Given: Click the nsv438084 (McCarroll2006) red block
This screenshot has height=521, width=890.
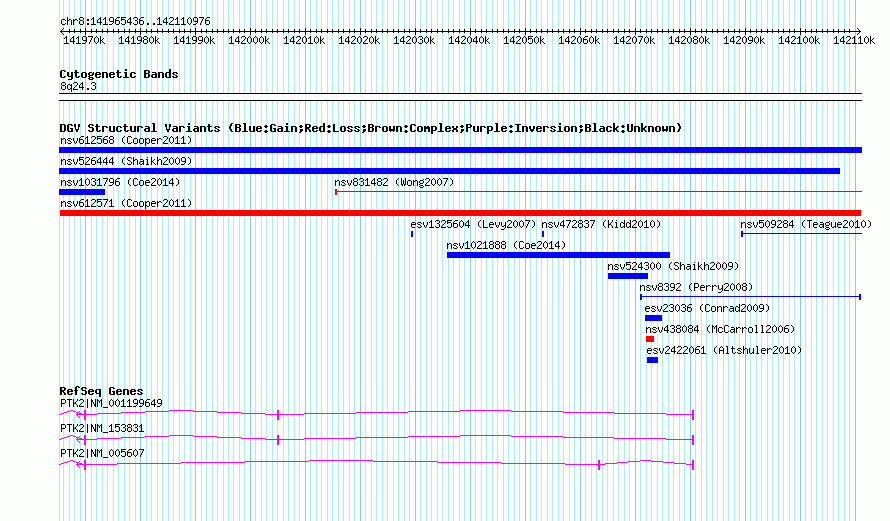Looking at the screenshot, I should click(x=650, y=339).
